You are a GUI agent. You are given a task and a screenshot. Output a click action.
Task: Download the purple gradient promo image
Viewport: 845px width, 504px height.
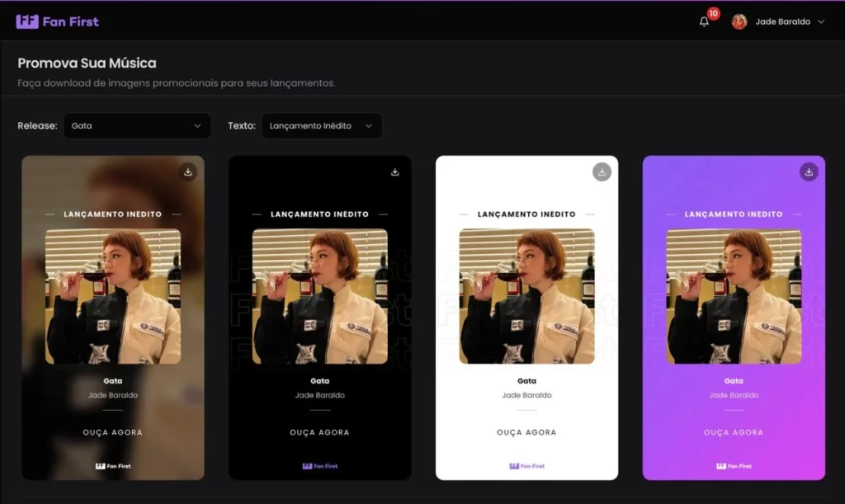pos(809,172)
